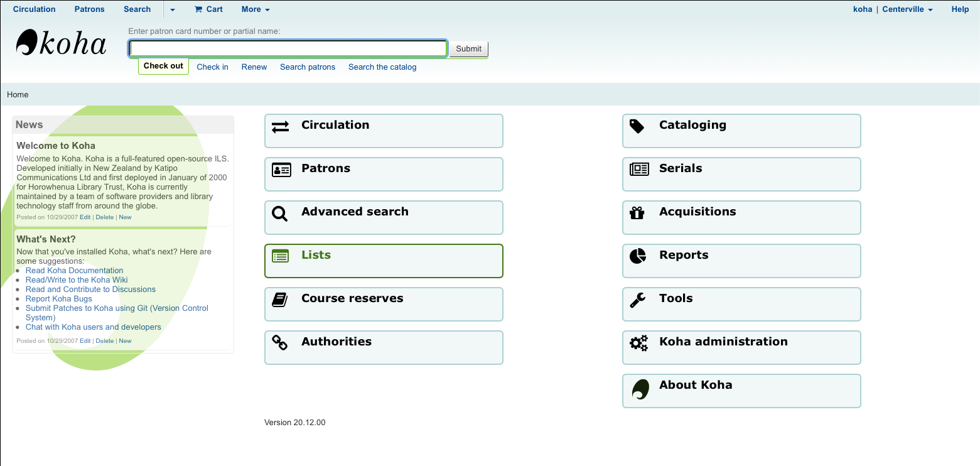Click the Koha administration gears icon

pos(638,344)
